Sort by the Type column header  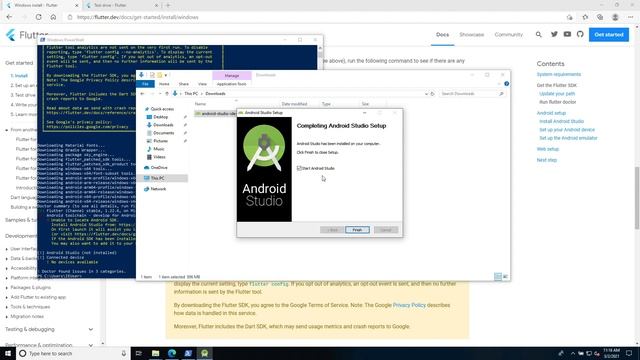point(326,104)
